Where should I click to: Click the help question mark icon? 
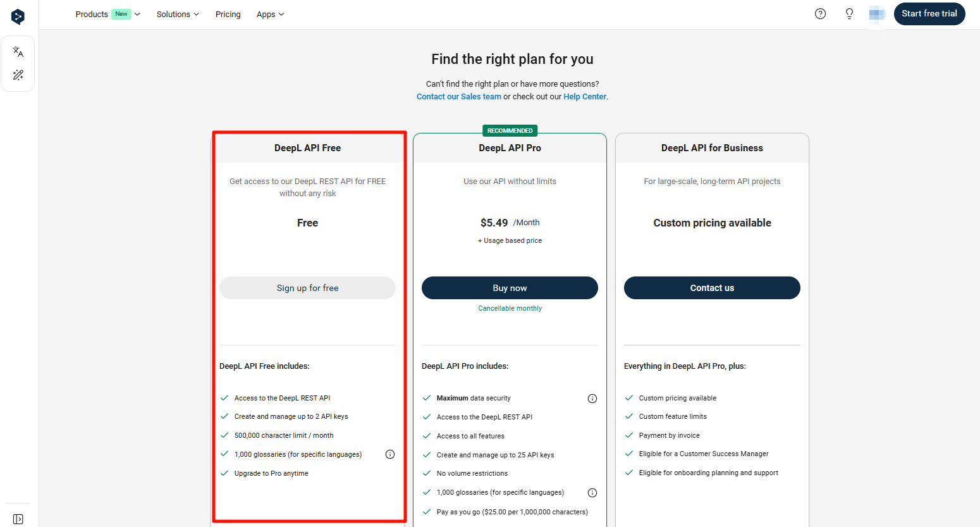coord(820,13)
